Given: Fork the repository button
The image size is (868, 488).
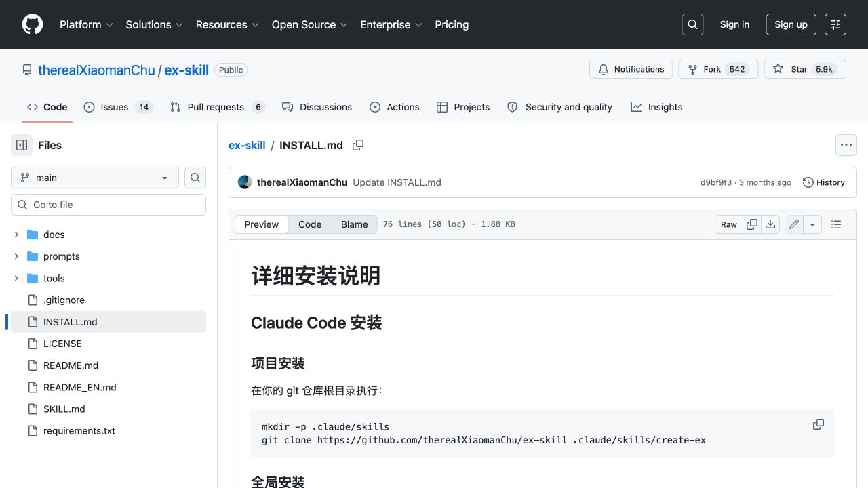Looking at the screenshot, I should pyautogui.click(x=717, y=69).
